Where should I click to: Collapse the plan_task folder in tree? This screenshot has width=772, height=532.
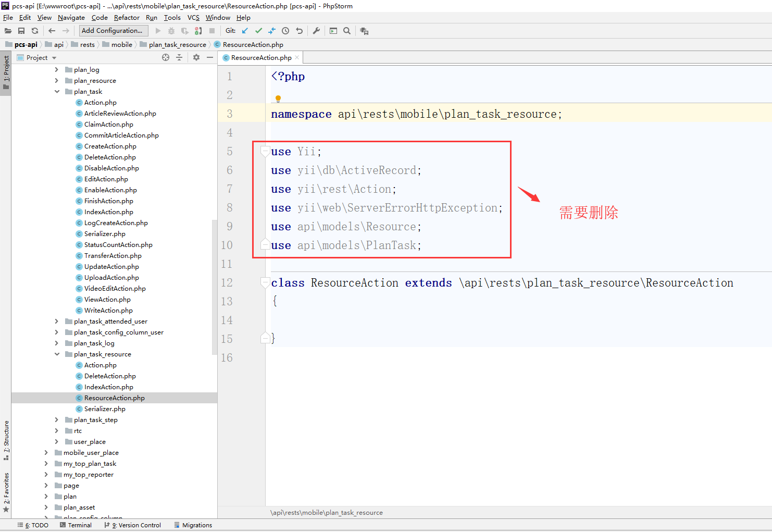57,92
